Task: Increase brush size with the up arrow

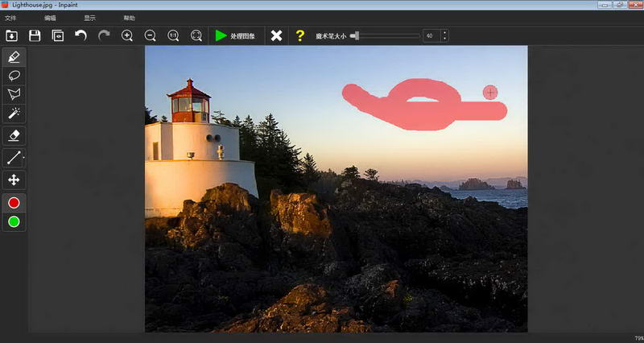Action: 444,33
